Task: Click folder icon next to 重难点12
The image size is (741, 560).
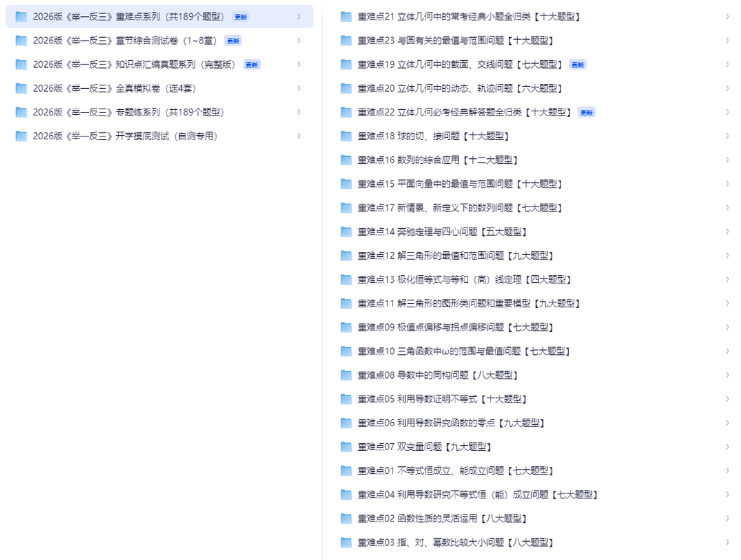Action: 346,255
